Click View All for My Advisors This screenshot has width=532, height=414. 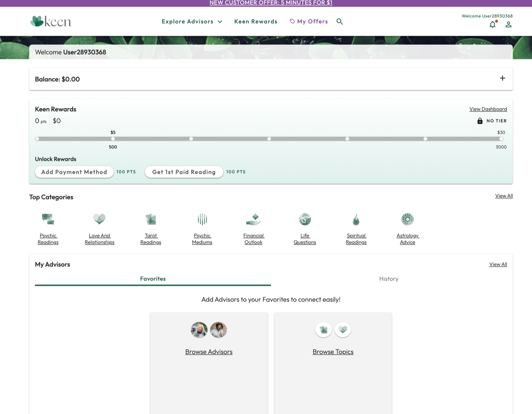click(x=498, y=264)
